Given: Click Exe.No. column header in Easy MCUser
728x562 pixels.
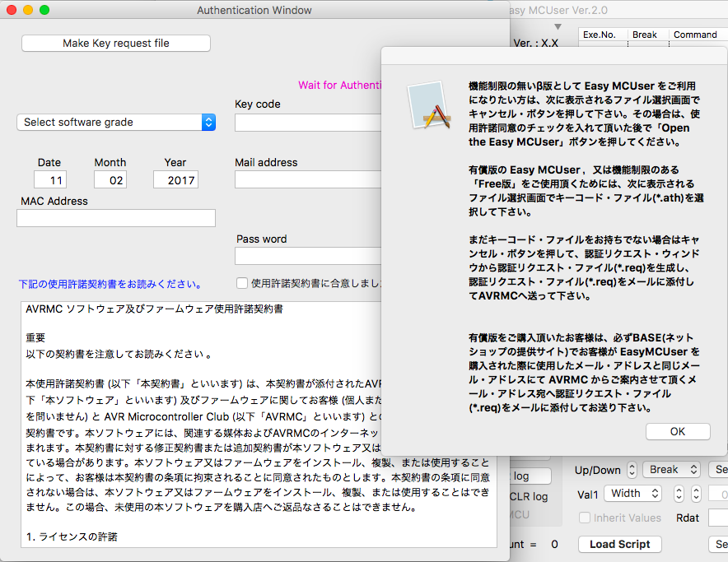Looking at the screenshot, I should pos(600,35).
